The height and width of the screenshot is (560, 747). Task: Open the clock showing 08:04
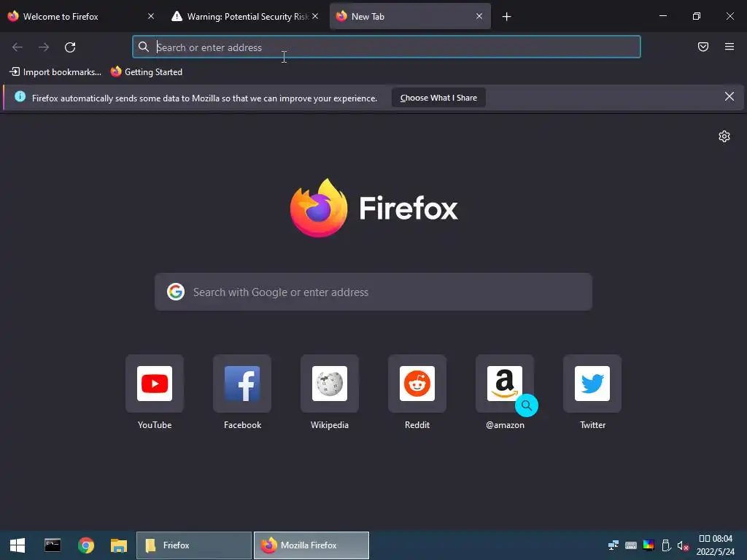(x=716, y=545)
